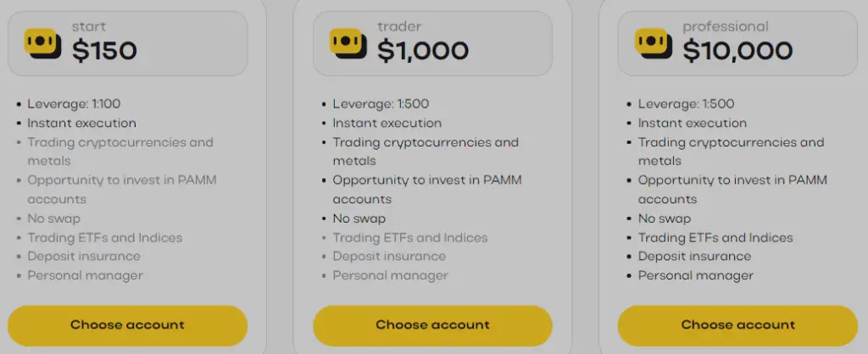Click the Leverage 1:100 feature line
The height and width of the screenshot is (354, 868).
pos(75,104)
